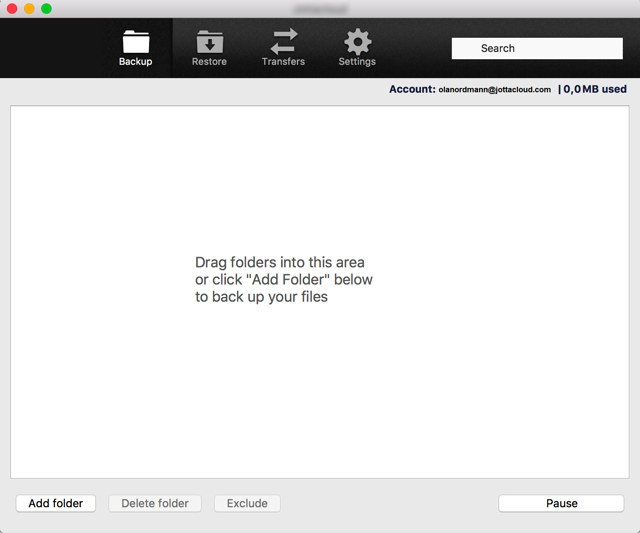
Task: Click the Add folder button
Action: (56, 503)
